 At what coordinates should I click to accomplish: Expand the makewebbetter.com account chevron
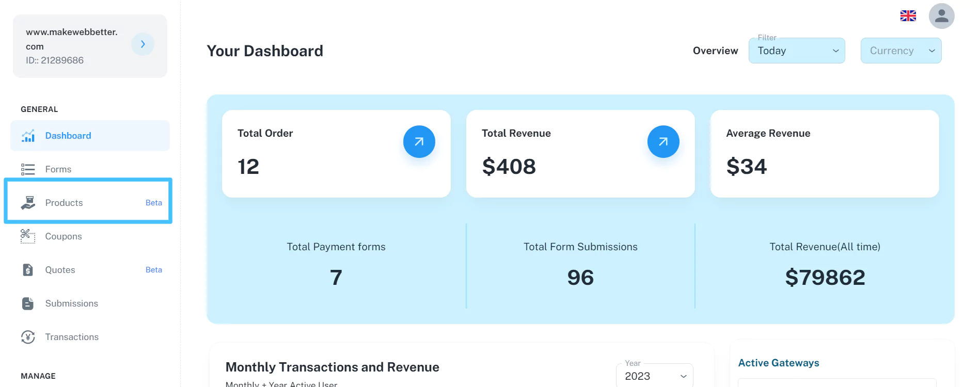coord(143,44)
